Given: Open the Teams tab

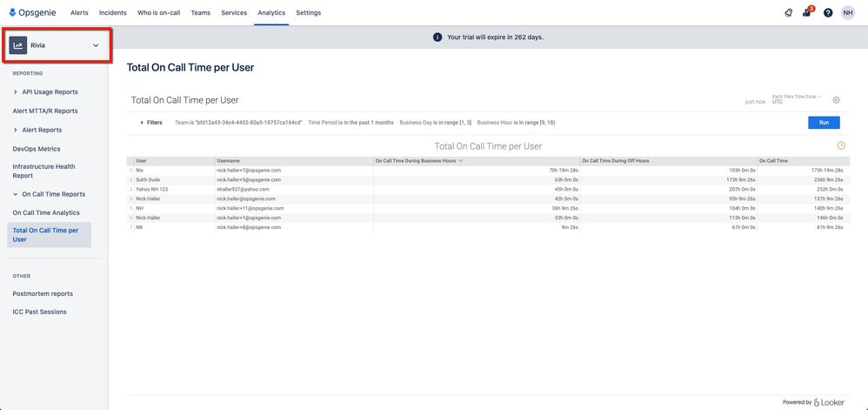Looking at the screenshot, I should (x=200, y=13).
